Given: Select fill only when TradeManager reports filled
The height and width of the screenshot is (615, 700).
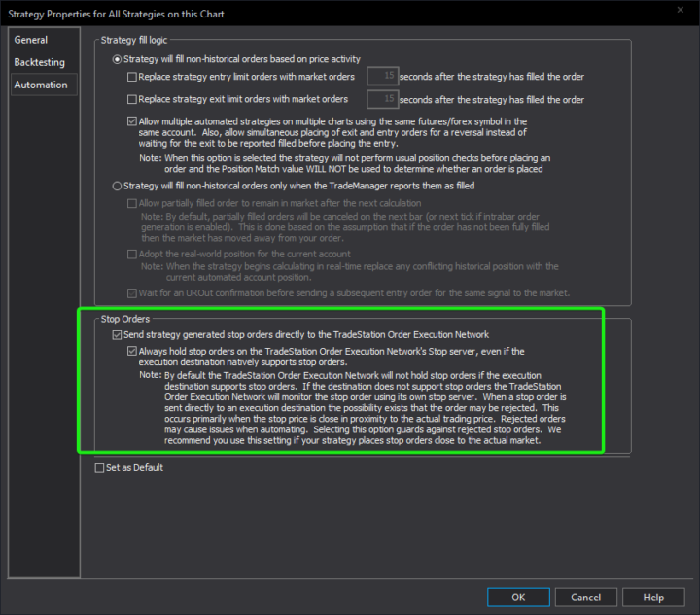Looking at the screenshot, I should coord(117,186).
